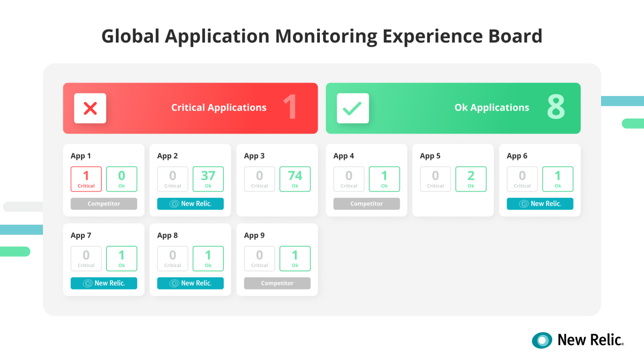This screenshot has width=644, height=362.
Task: Click the App 1 Ok count box
Action: coord(121,179)
